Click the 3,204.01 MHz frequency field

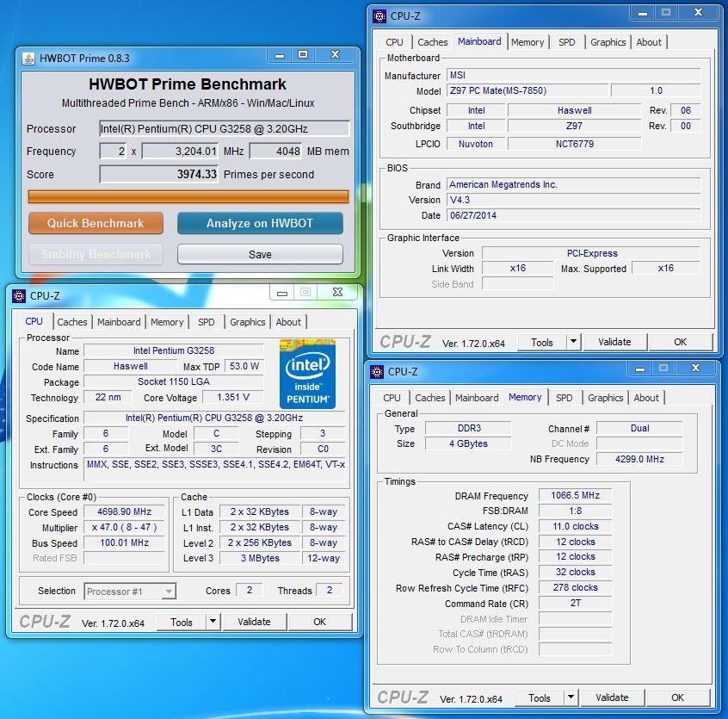coord(180,152)
